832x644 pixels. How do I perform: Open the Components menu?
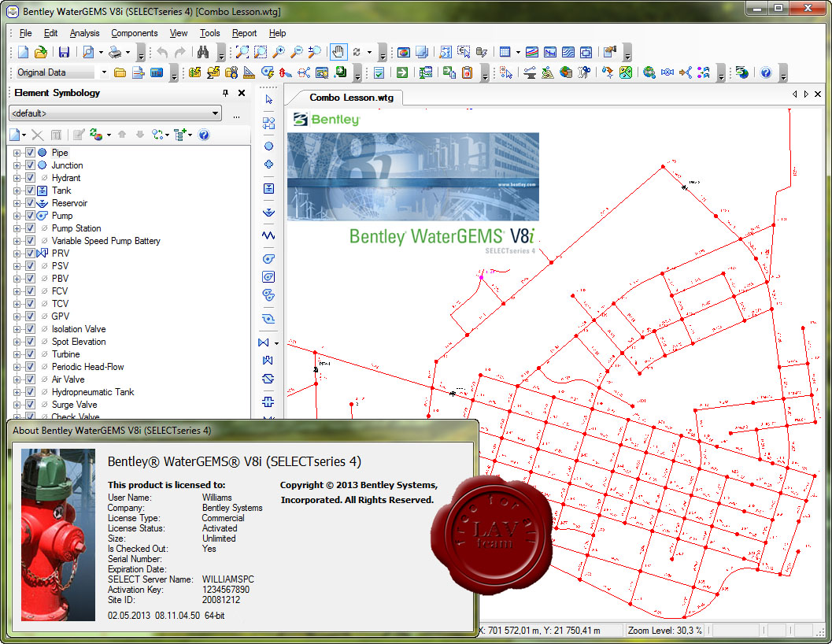tap(135, 33)
